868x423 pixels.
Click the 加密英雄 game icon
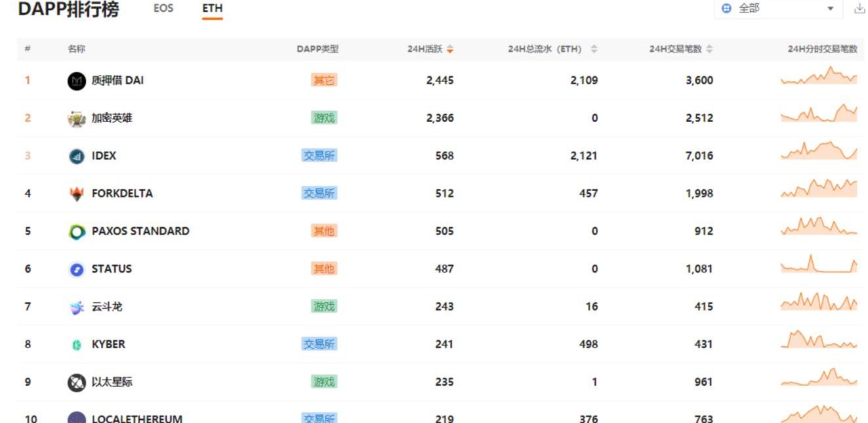pyautogui.click(x=77, y=119)
